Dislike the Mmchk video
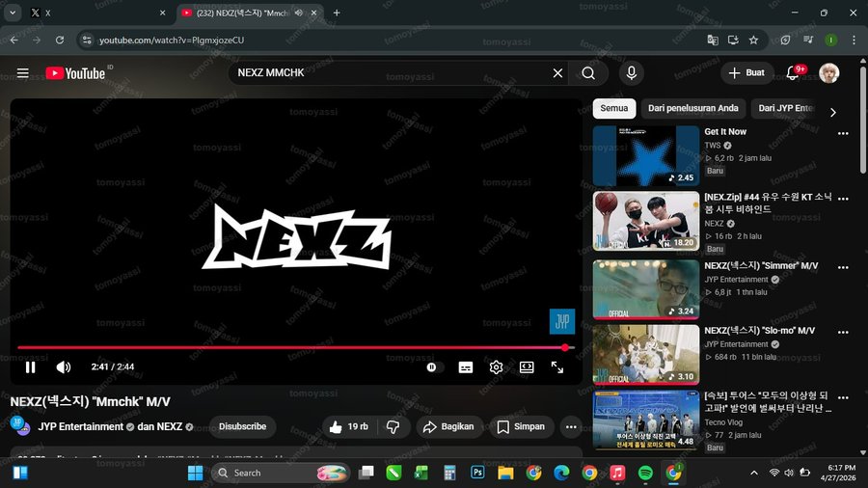Viewport: 868px width, 488px height. coord(393,426)
